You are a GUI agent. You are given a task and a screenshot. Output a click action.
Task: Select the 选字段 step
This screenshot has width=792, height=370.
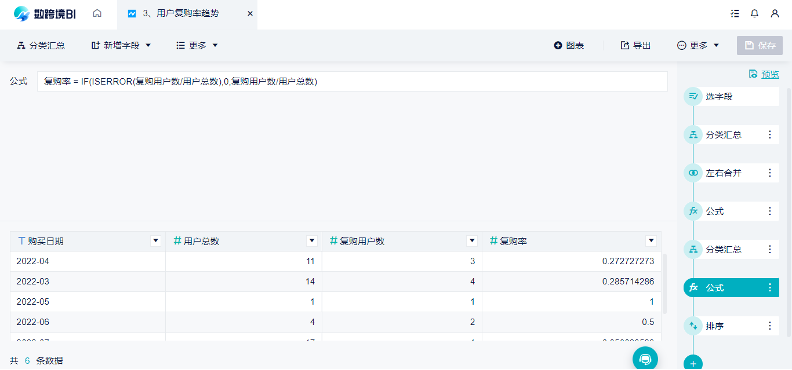tap(731, 96)
